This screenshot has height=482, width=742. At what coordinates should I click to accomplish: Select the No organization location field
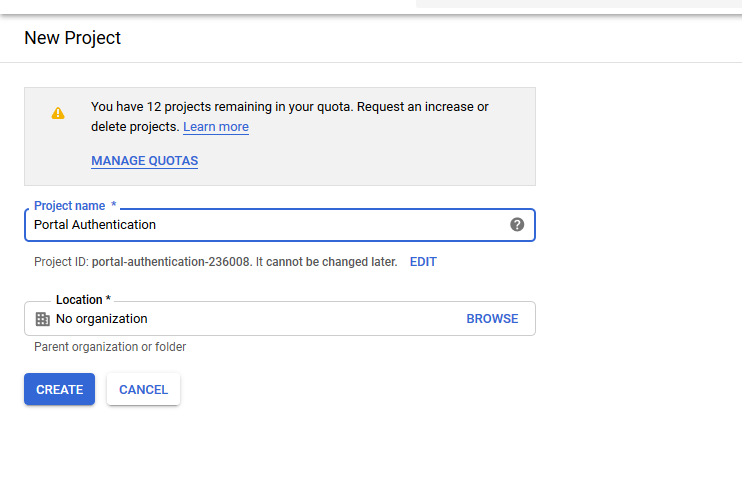[x=280, y=319]
